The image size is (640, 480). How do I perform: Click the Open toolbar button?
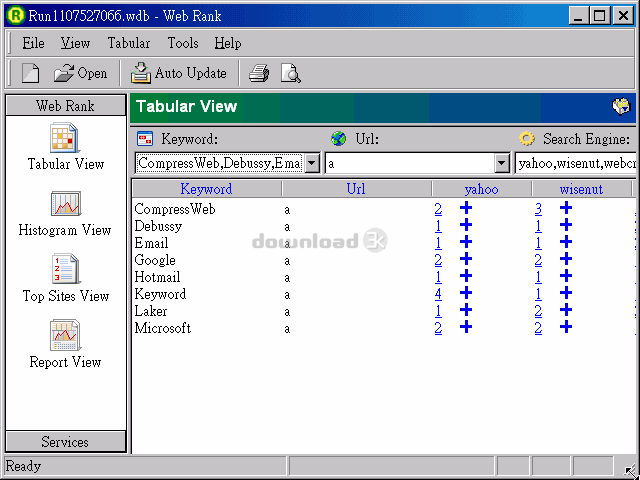[x=80, y=73]
